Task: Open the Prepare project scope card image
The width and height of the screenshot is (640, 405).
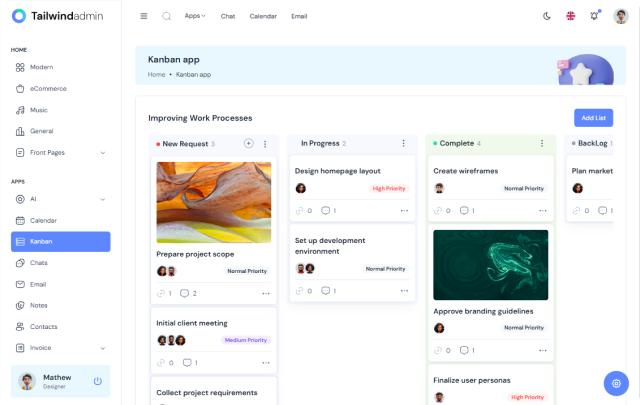Action: point(213,202)
